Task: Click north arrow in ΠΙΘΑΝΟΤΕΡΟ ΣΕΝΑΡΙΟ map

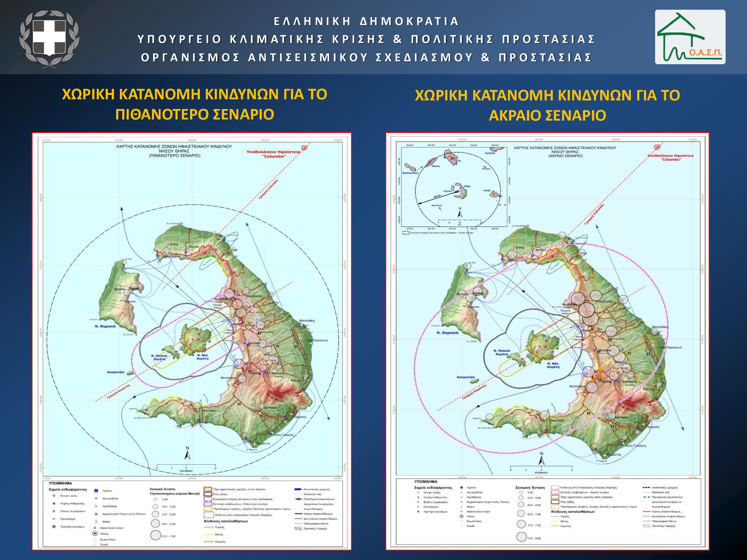Action: (x=187, y=453)
